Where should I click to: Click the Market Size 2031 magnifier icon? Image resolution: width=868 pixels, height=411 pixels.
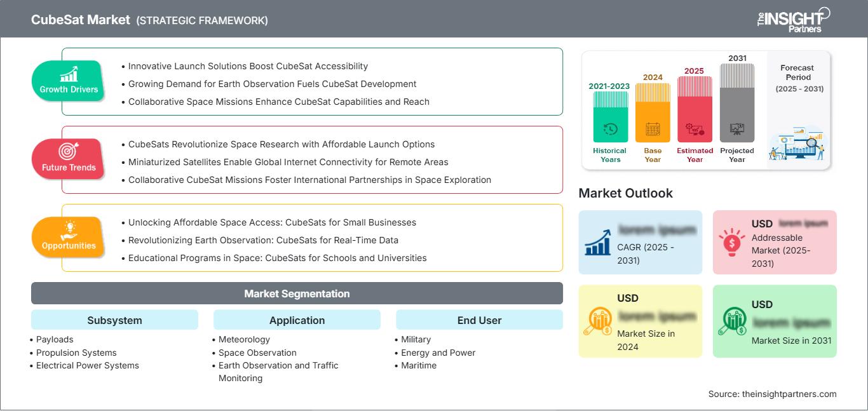coord(732,321)
